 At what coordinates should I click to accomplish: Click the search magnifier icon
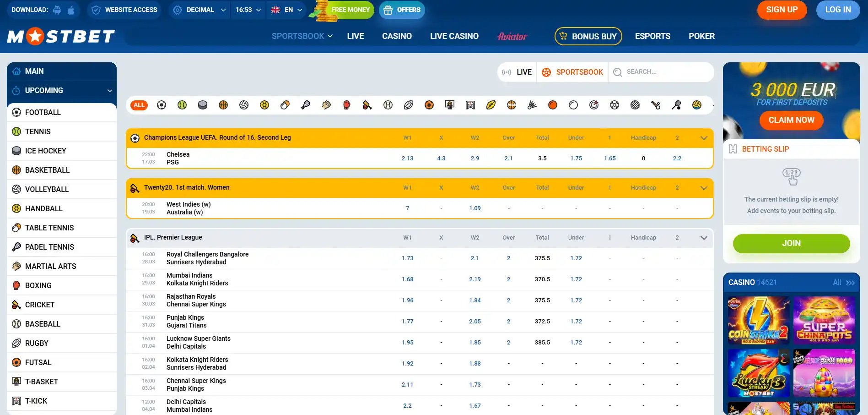pos(618,72)
